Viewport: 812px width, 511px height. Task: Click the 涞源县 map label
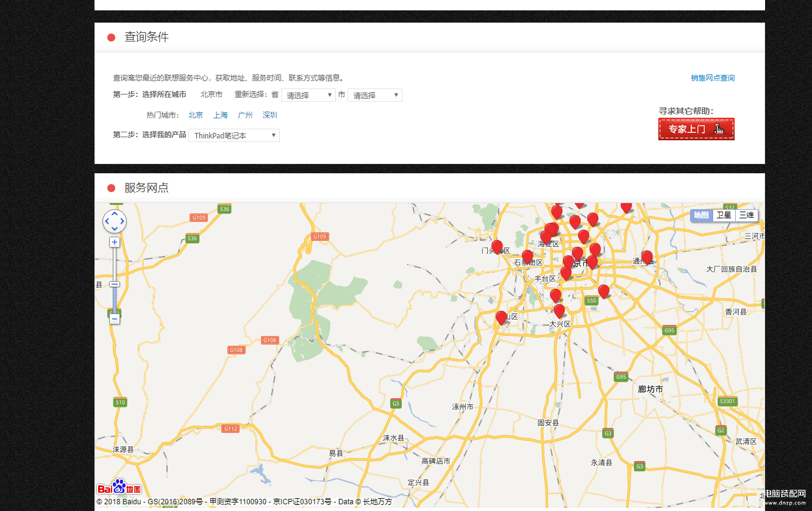[123, 449]
